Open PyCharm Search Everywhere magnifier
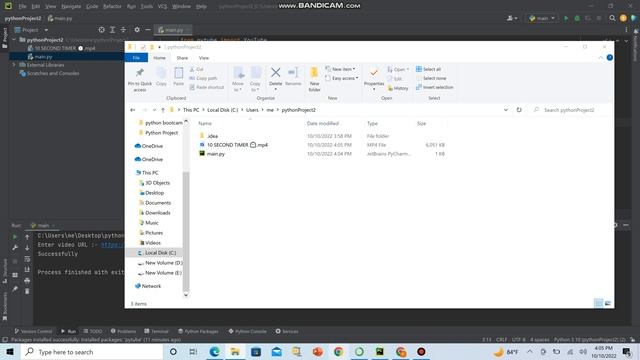This screenshot has height=360, width=640. (612, 18)
